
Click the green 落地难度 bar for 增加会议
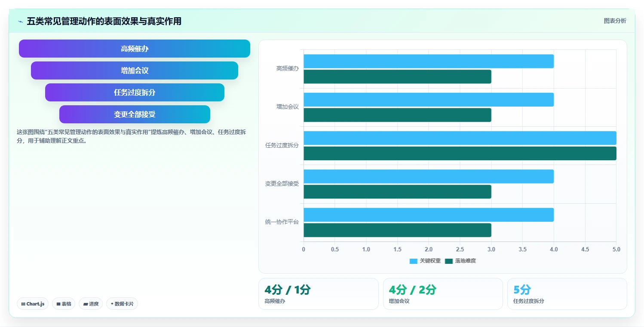click(397, 115)
